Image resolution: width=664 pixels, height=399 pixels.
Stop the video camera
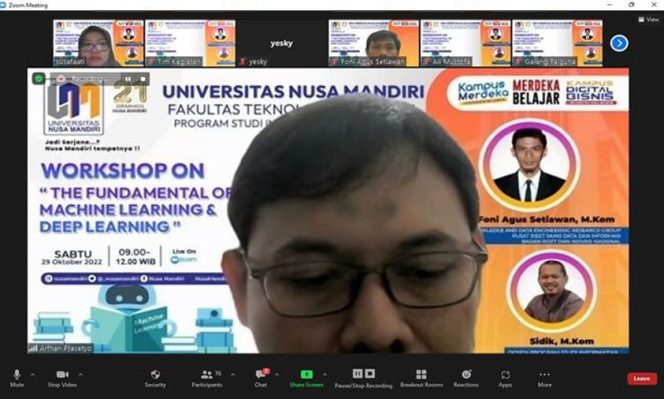click(62, 378)
